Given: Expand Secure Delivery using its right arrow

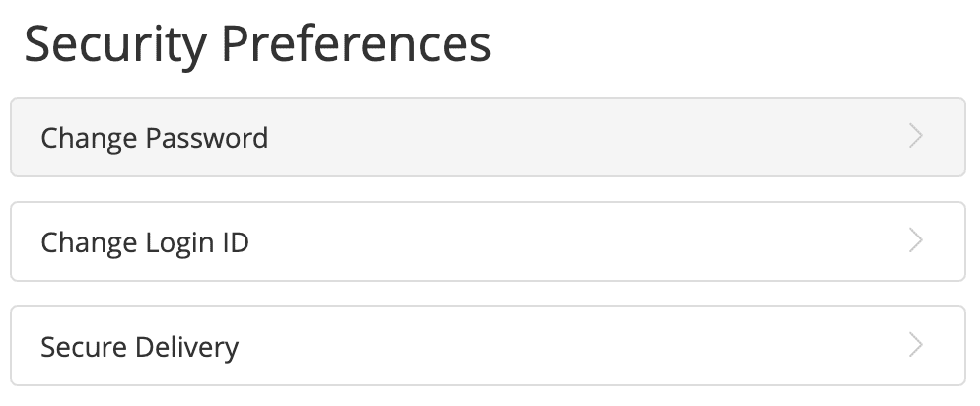Looking at the screenshot, I should point(916,346).
